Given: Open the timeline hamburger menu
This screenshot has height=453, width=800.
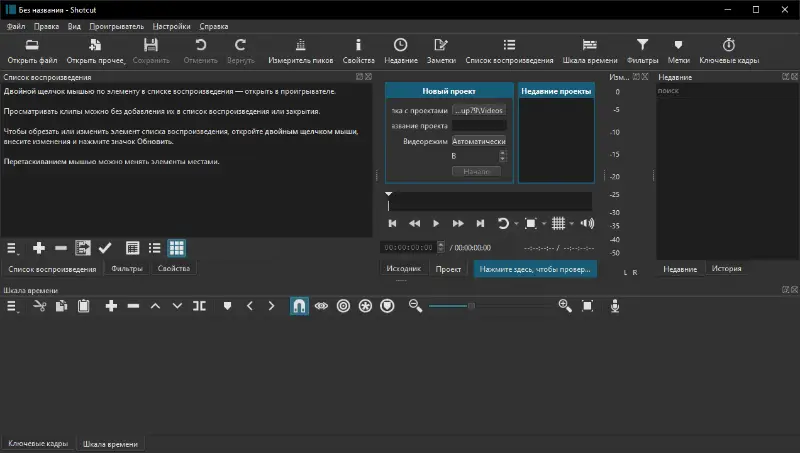Looking at the screenshot, I should tap(12, 306).
